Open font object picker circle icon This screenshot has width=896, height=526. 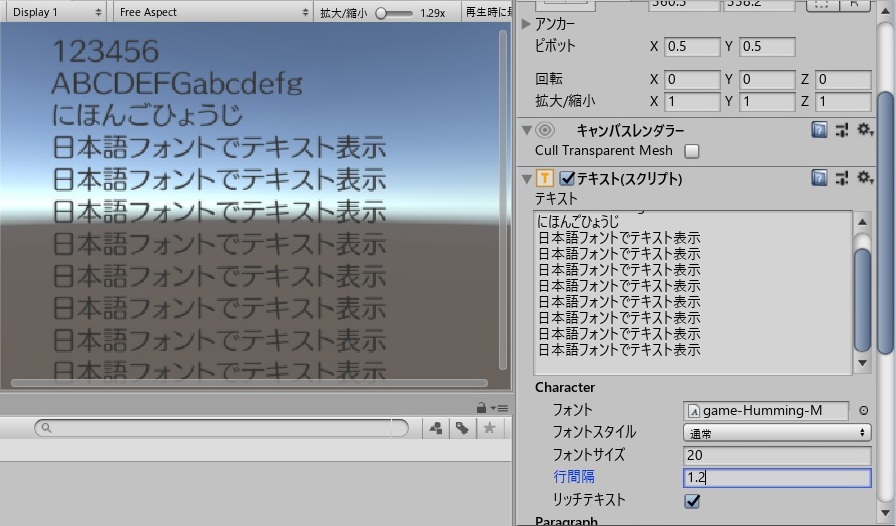(864, 411)
